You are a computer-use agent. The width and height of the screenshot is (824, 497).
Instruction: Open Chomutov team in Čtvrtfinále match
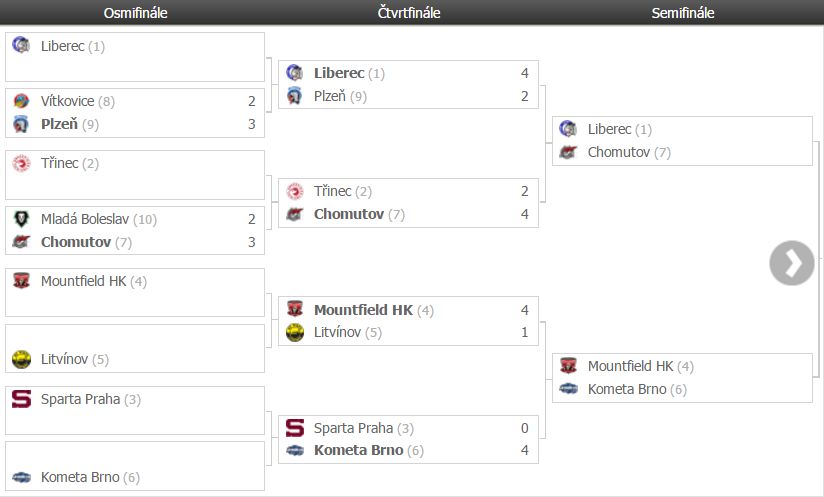(x=349, y=214)
